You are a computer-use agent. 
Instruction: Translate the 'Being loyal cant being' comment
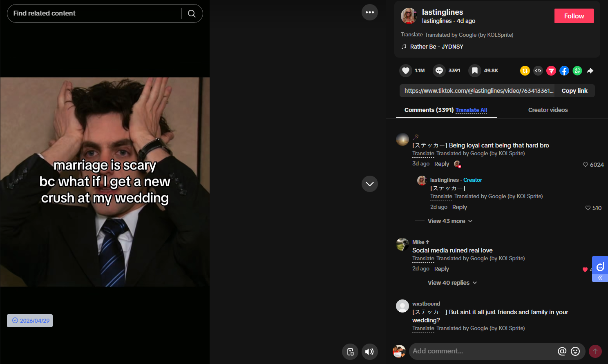[x=423, y=154]
